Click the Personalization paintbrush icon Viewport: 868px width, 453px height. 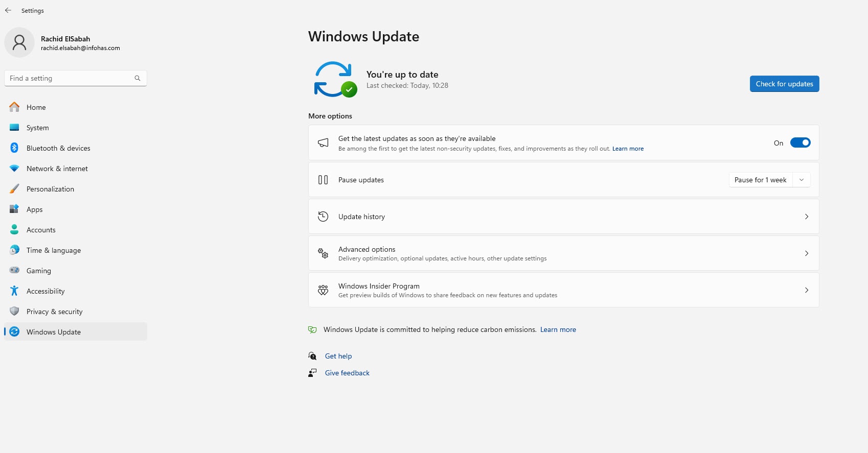(x=14, y=188)
